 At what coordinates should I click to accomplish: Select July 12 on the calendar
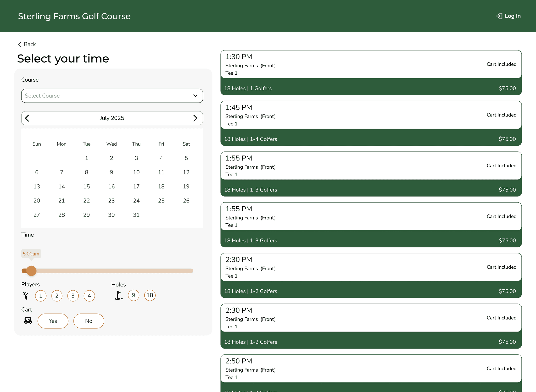pos(186,172)
